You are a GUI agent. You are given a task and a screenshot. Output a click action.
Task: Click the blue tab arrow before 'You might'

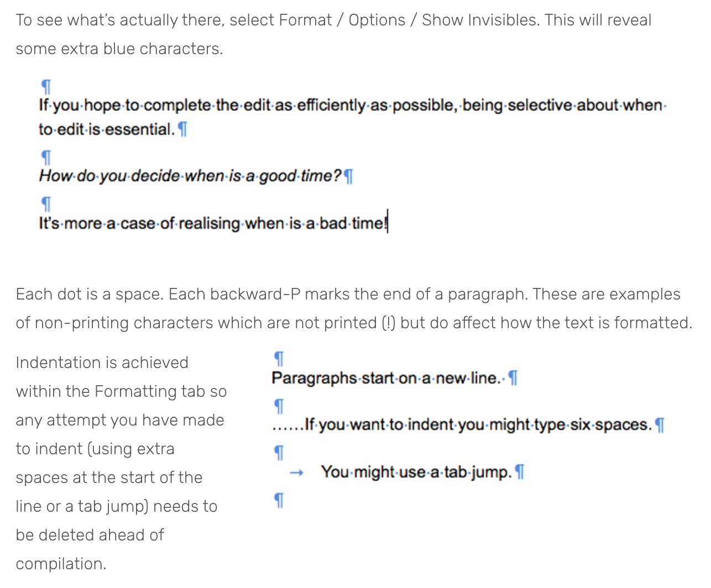pos(297,473)
